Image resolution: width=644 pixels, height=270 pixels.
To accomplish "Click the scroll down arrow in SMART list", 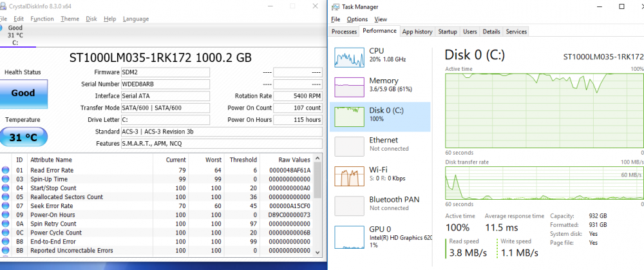I will (x=317, y=252).
